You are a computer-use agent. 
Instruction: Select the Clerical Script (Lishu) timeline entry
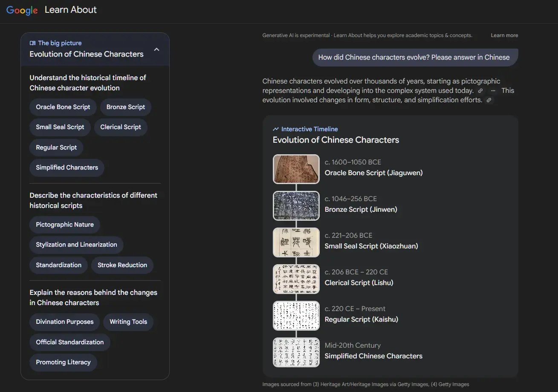click(359, 282)
